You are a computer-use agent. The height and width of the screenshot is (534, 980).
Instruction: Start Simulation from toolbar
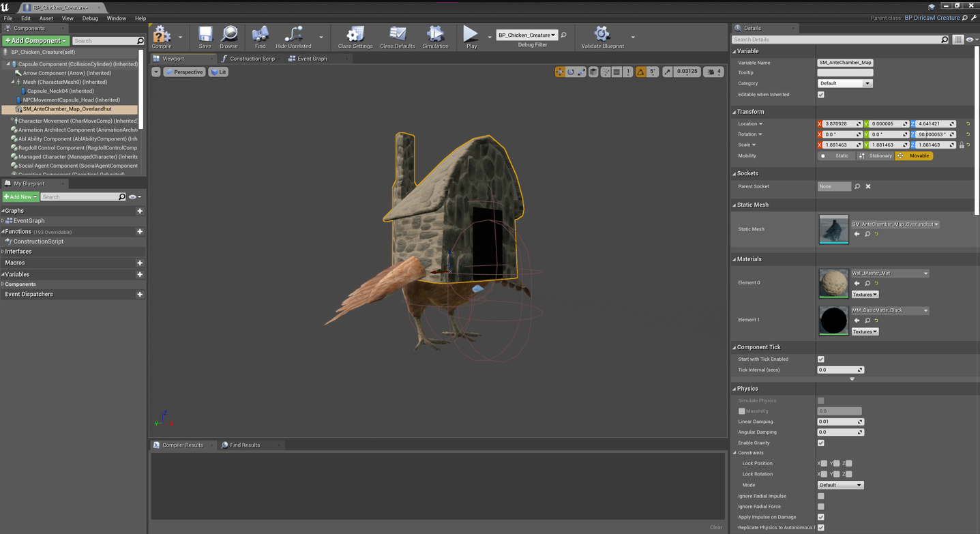tap(435, 35)
